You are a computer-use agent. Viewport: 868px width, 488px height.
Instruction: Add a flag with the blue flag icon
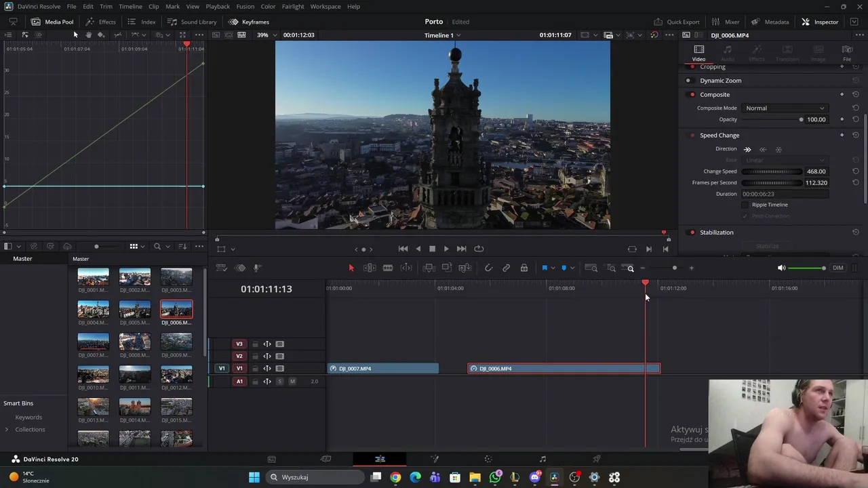(x=544, y=268)
